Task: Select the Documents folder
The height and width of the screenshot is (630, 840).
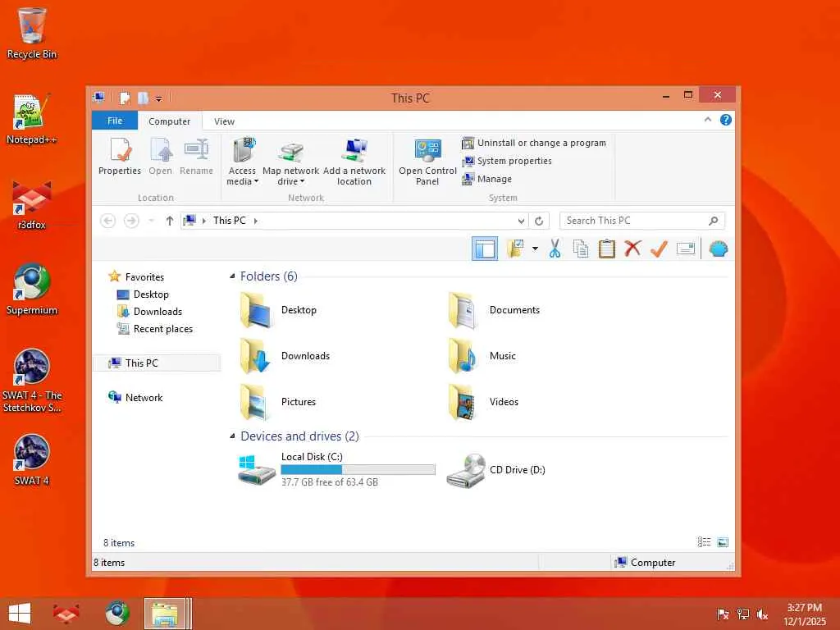Action: (x=494, y=310)
